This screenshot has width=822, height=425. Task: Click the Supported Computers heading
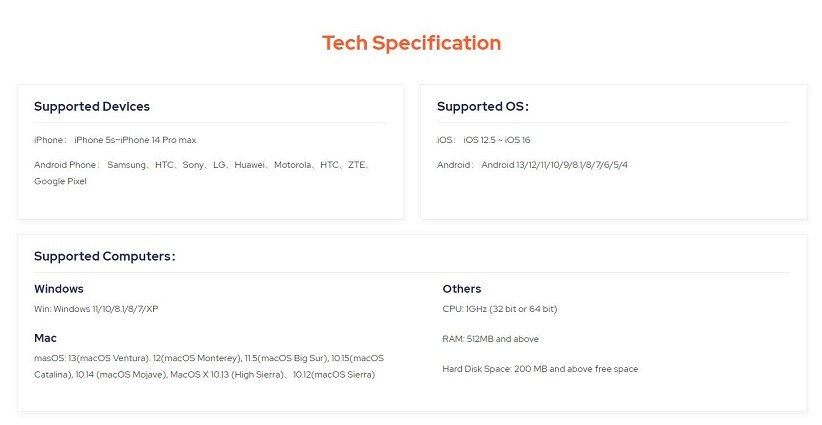click(105, 256)
